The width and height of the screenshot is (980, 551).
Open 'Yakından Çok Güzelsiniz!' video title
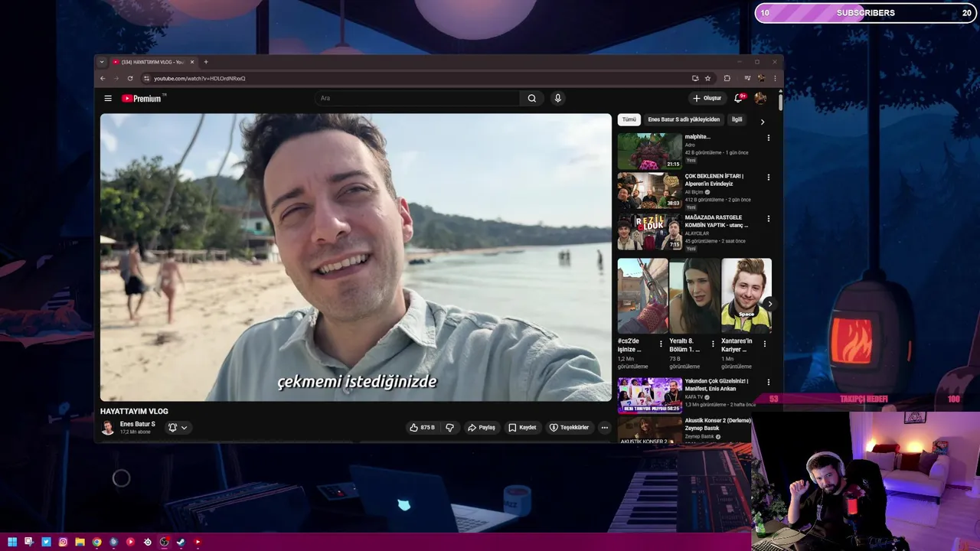click(x=717, y=384)
